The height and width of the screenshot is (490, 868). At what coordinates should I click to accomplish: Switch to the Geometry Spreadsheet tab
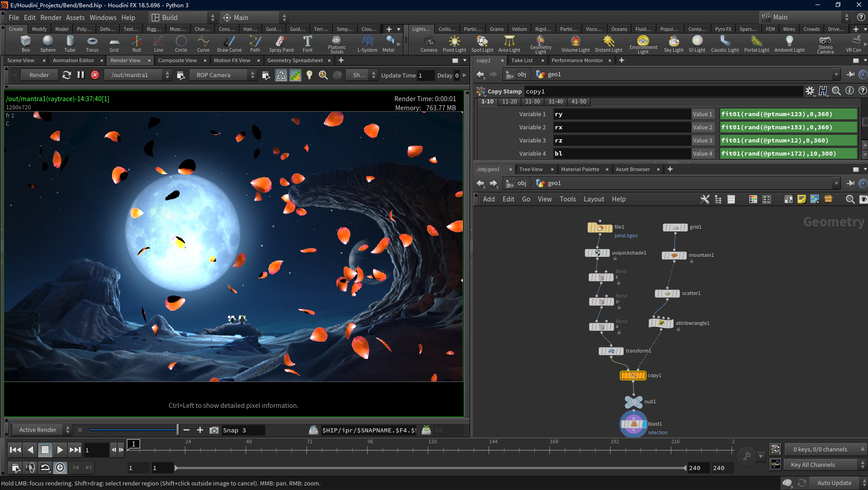[295, 60]
